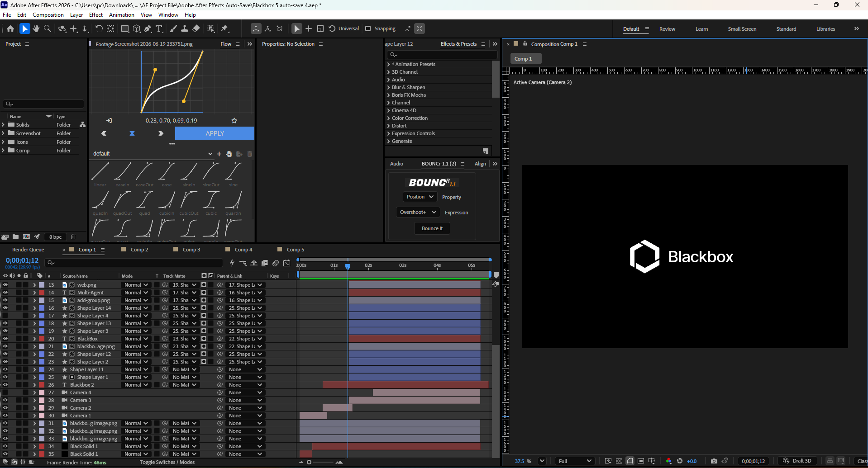Viewport: 868px width, 468px height.
Task: Open the Render Queue tab
Action: 28,250
